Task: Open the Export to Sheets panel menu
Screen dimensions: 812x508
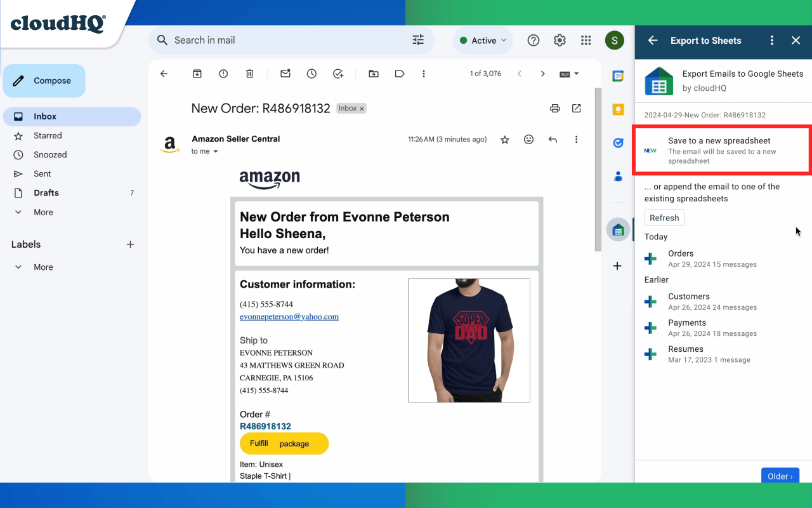Action: (x=772, y=40)
